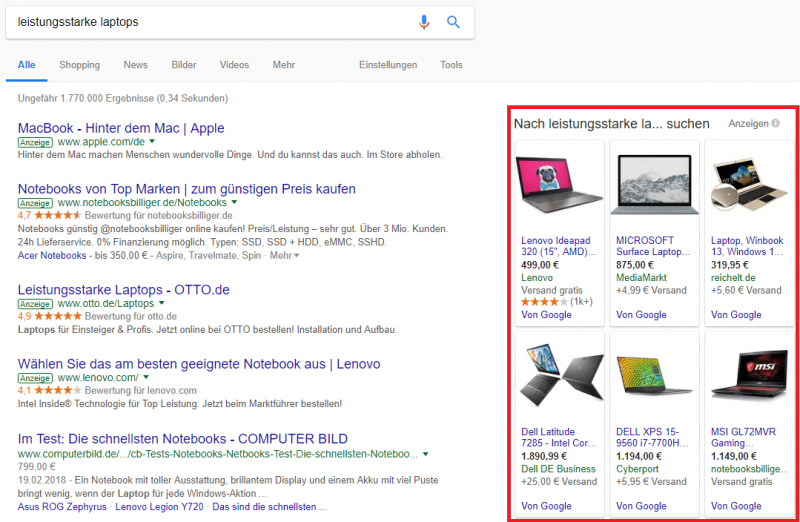The height and width of the screenshot is (522, 800).
Task: Open MSI GL72MVR Gaming product title
Action: pyautogui.click(x=743, y=437)
